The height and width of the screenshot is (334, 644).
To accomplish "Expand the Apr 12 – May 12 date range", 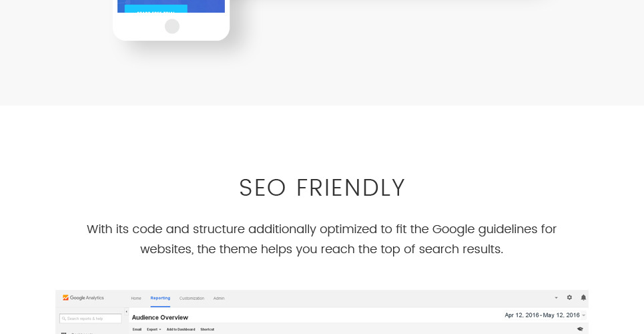I will 545,315.
